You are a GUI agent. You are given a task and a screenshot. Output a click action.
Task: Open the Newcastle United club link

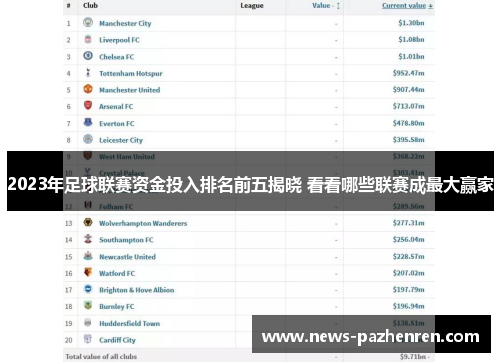pos(127,257)
